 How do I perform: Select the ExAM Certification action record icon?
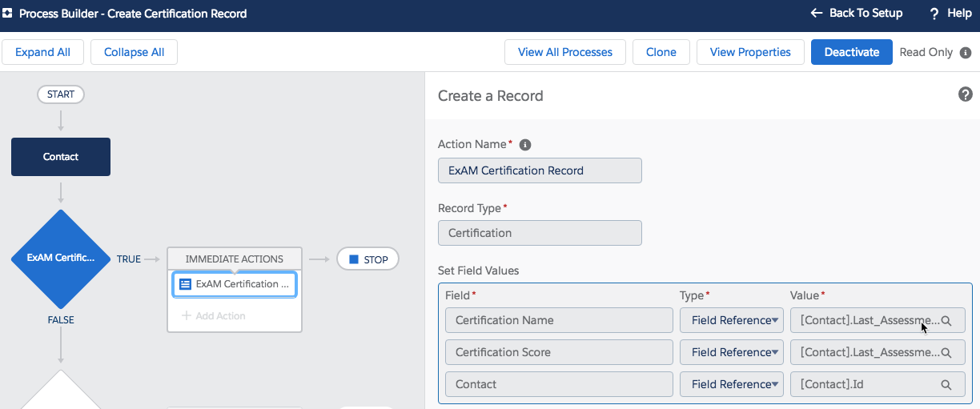(185, 284)
